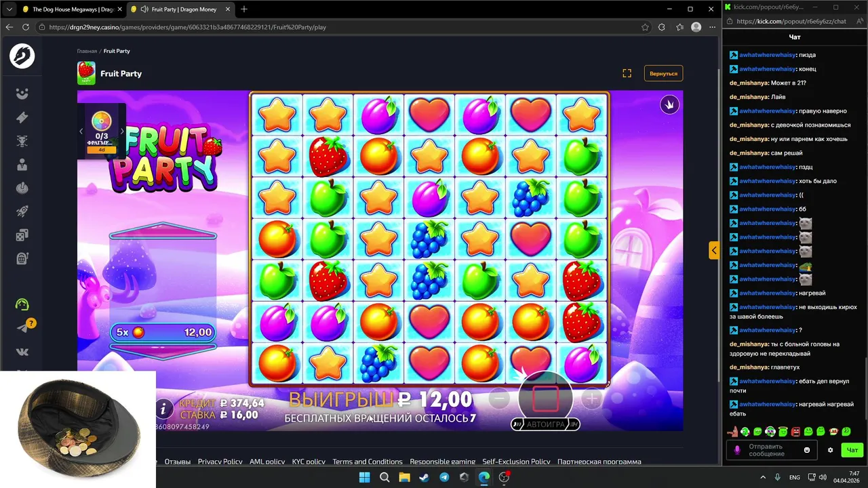
Task: Go back in browser
Action: point(9,27)
